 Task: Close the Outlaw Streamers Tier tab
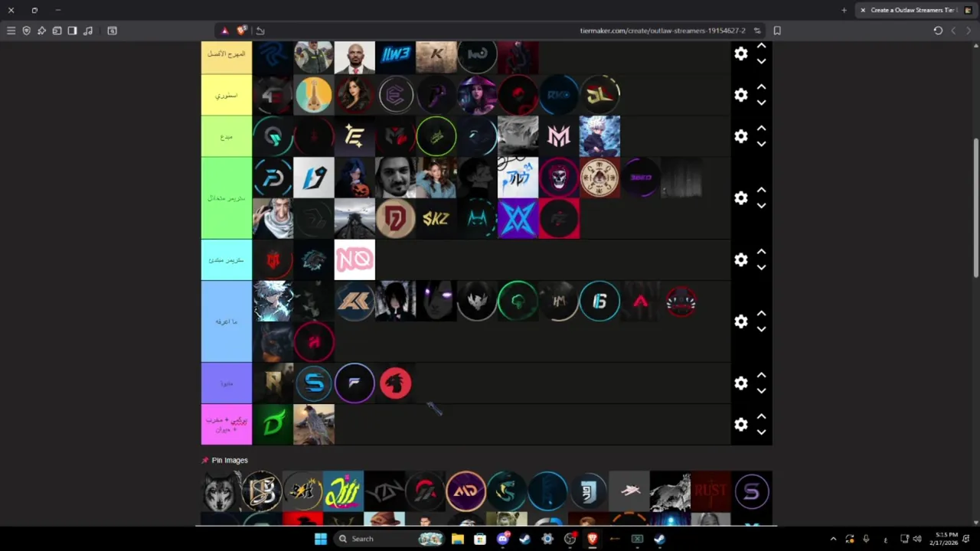[x=863, y=10]
